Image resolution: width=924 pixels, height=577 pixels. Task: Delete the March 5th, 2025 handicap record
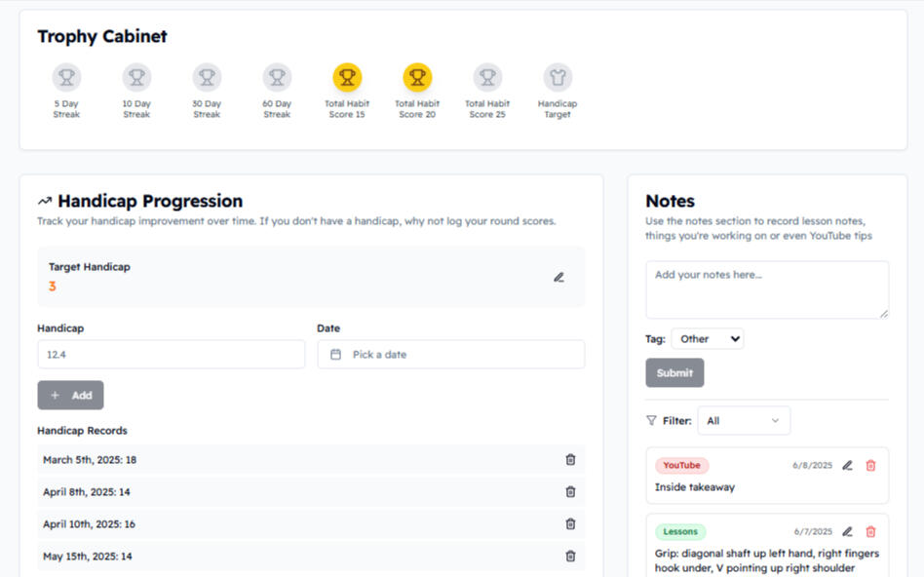pos(570,460)
